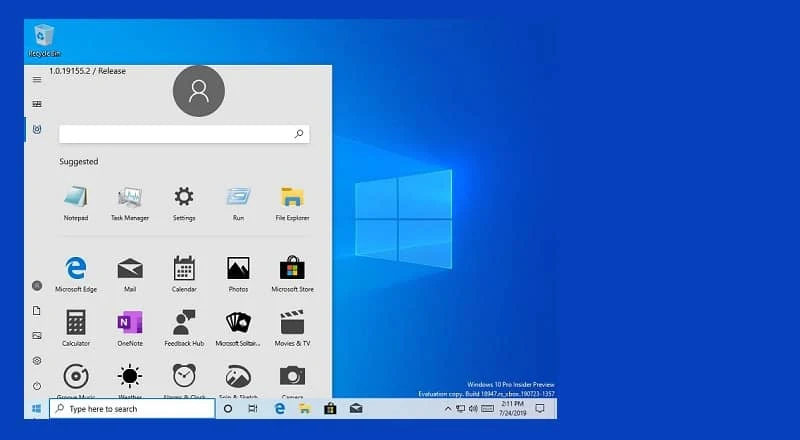Image resolution: width=800 pixels, height=440 pixels.
Task: Open Cortana circle on the taskbar
Action: click(x=228, y=408)
